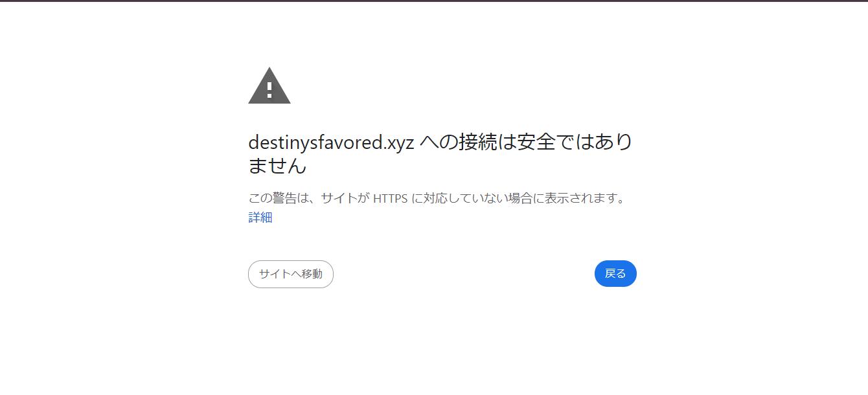Proceed to the unsafe site via the outlined button
The image size is (868, 395).
pos(291,274)
